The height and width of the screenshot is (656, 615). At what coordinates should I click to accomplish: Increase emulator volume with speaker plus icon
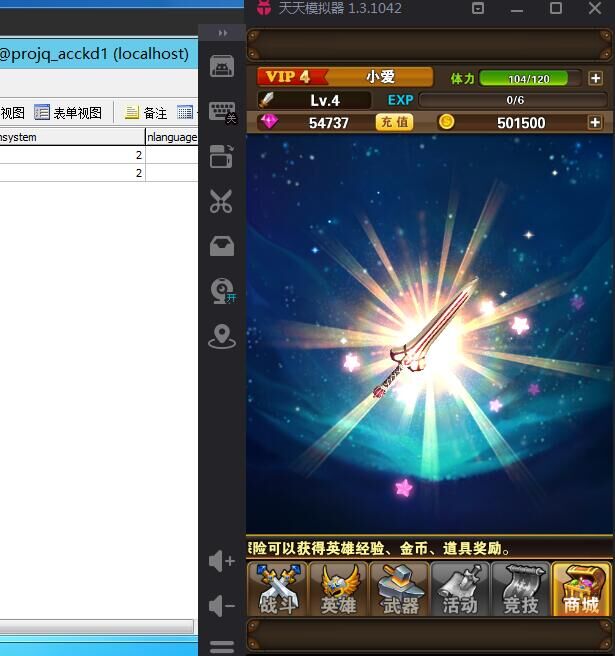click(x=221, y=561)
